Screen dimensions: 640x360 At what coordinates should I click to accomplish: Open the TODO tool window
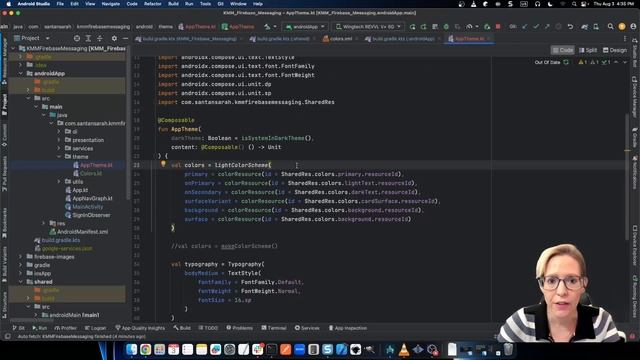point(208,328)
